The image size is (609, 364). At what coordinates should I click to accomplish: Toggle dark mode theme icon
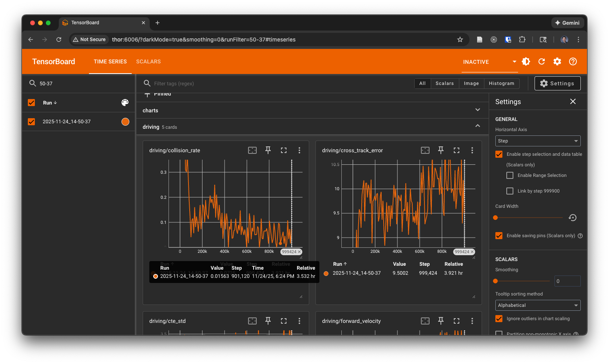[x=526, y=61]
